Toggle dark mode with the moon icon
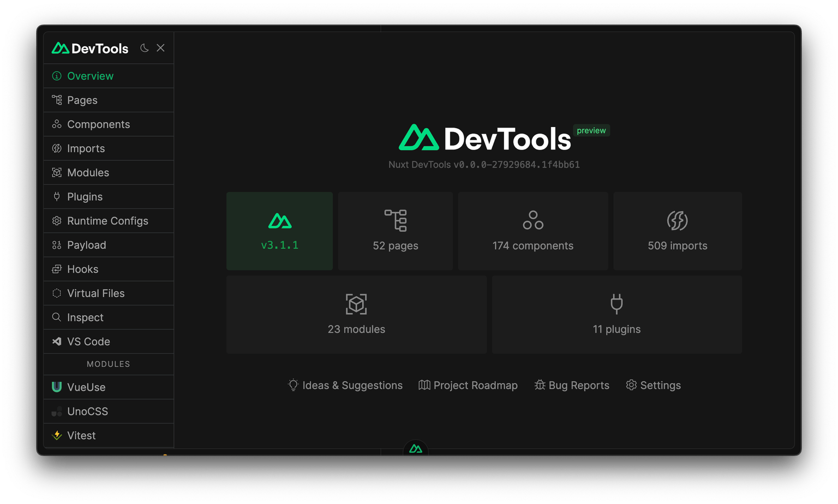Image resolution: width=838 pixels, height=504 pixels. (144, 47)
